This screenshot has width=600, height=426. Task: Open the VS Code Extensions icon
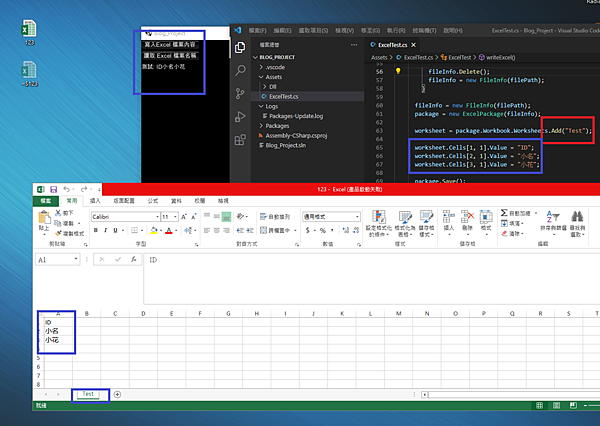[x=240, y=140]
